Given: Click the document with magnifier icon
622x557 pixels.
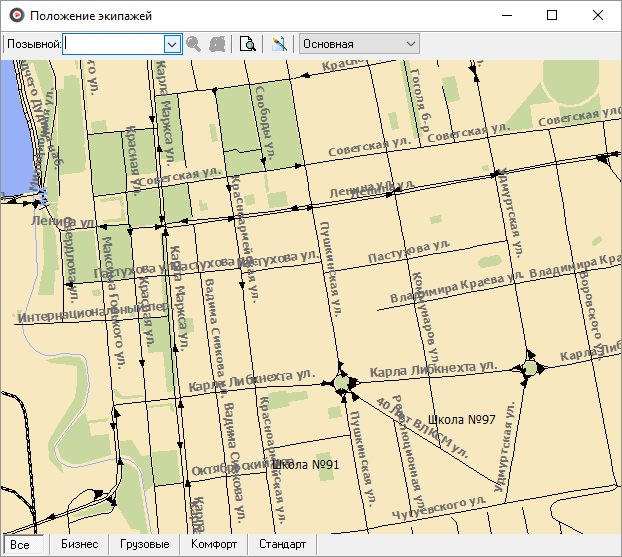Looking at the screenshot, I should (x=248, y=44).
